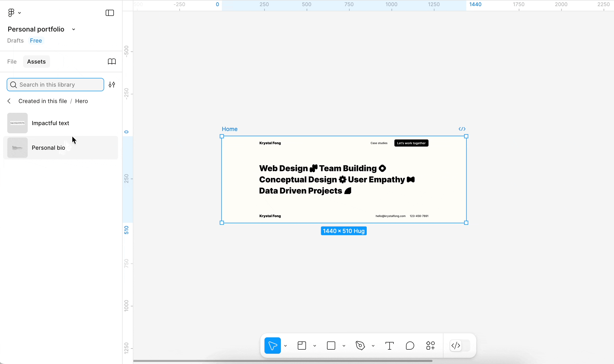Select the Text tool
The height and width of the screenshot is (364, 614).
390,346
